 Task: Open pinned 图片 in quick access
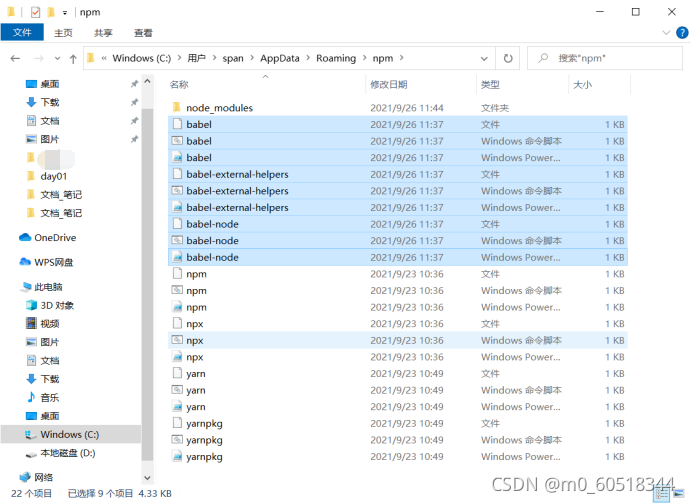(49, 139)
